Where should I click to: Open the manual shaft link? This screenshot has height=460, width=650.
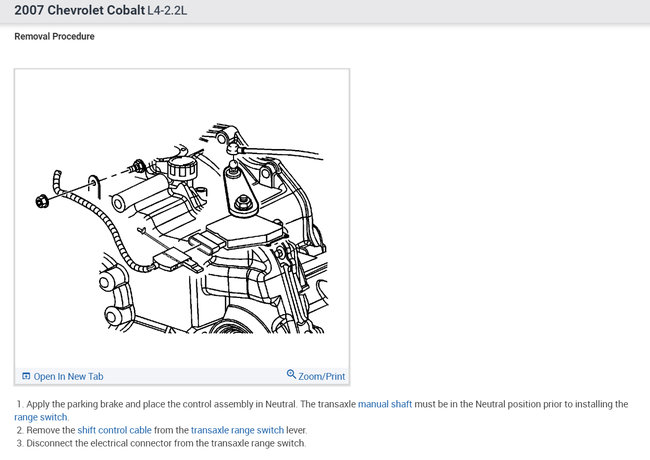(385, 404)
